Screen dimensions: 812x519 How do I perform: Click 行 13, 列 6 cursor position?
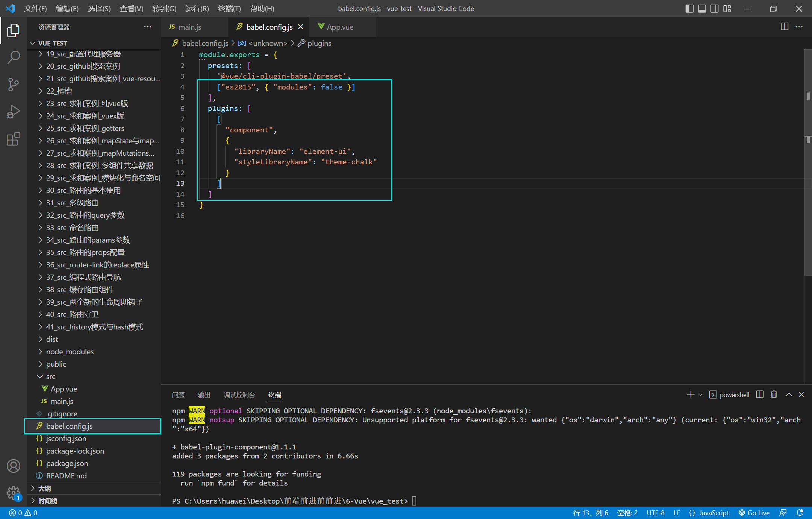click(591, 513)
